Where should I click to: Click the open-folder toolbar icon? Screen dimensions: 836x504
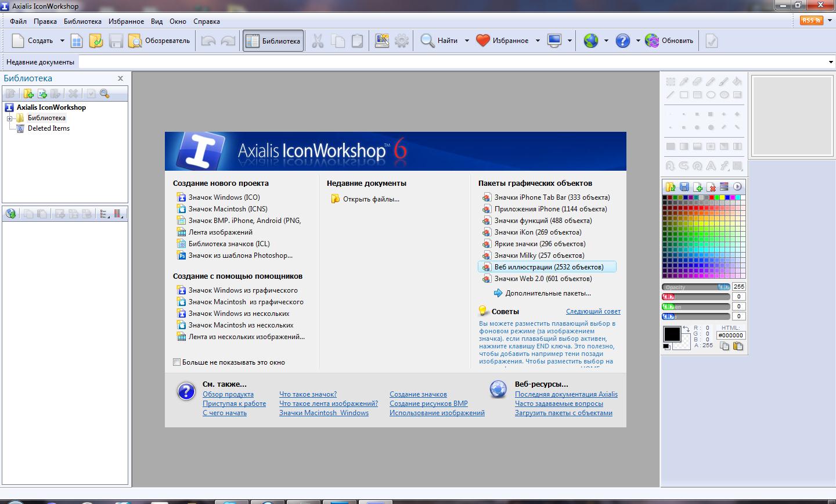[96, 41]
